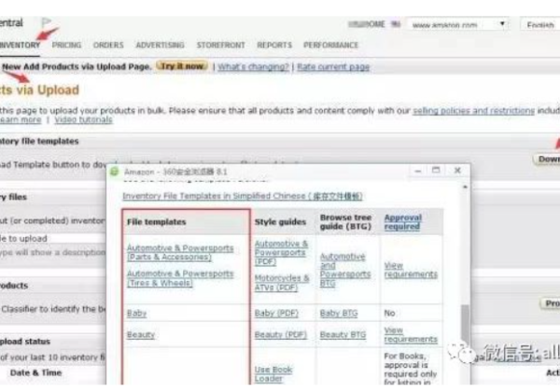Open Inventory File Templates in Simplified Chinese link
Screen dimensions: 560x392
click(243, 196)
